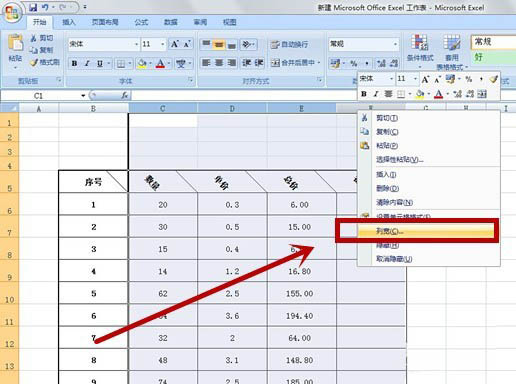516x384 pixels.
Task: Click the mini toolbar format painter brush
Action: tap(494, 79)
